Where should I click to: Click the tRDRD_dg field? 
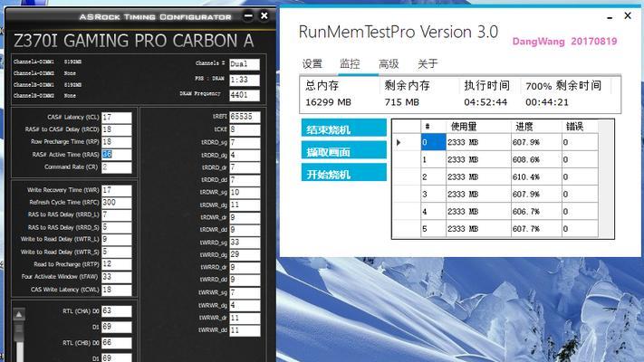pyautogui.click(x=245, y=155)
